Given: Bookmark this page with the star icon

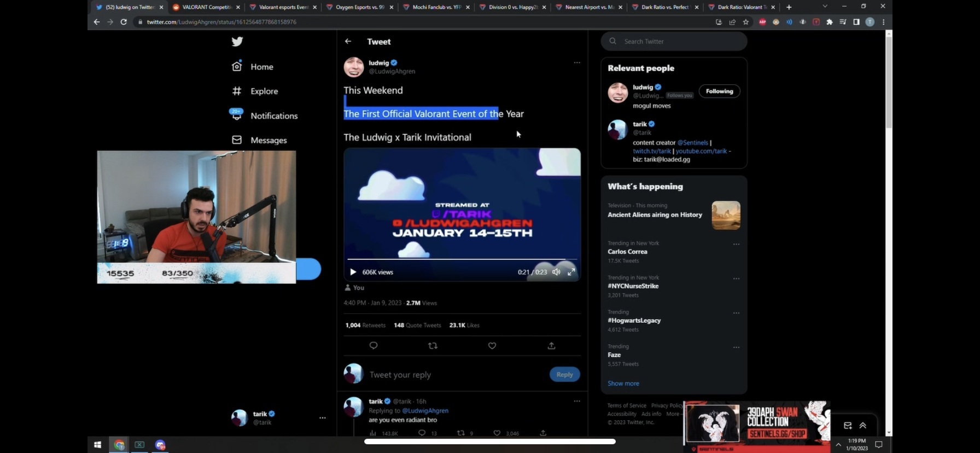Looking at the screenshot, I should click(x=746, y=22).
